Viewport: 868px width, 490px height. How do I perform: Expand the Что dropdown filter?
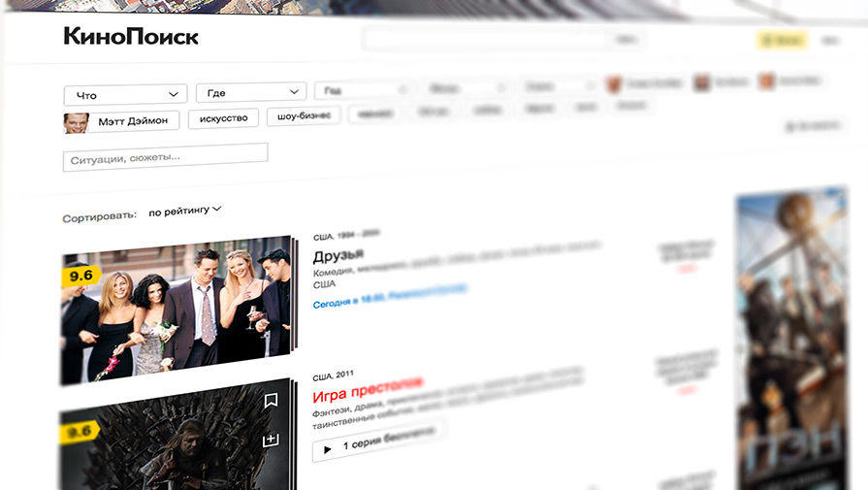125,95
